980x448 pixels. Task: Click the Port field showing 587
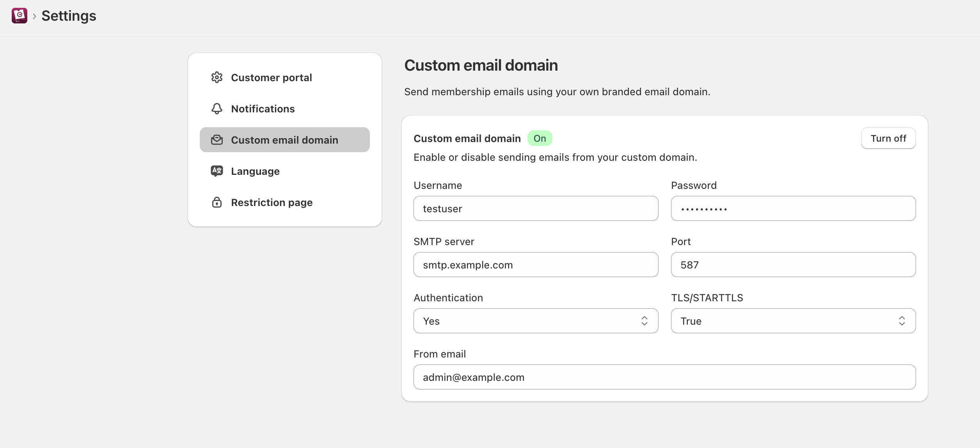pyautogui.click(x=793, y=265)
